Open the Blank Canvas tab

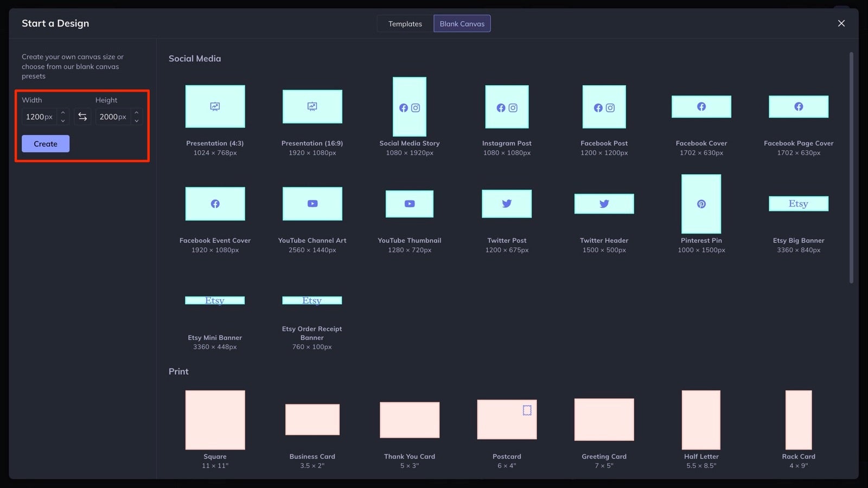[462, 23]
